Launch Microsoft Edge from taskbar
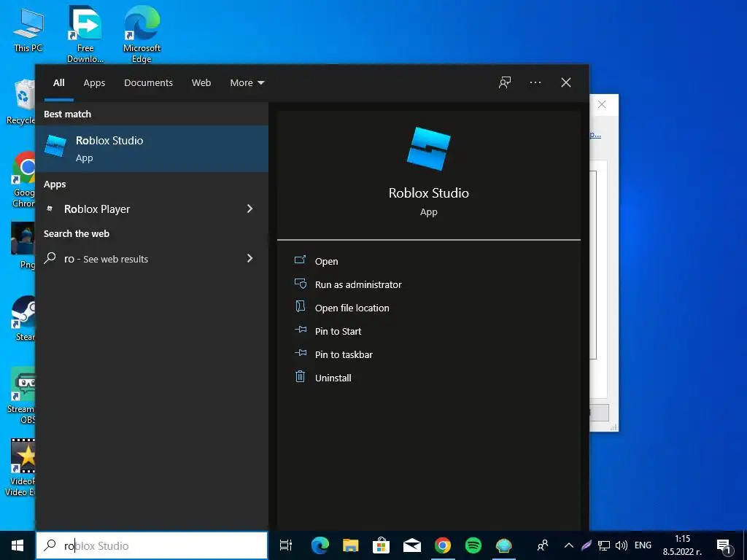Image resolution: width=747 pixels, height=560 pixels. pyautogui.click(x=320, y=545)
